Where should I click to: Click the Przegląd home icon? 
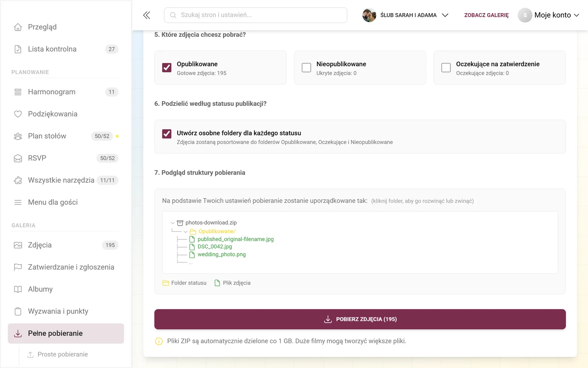18,27
